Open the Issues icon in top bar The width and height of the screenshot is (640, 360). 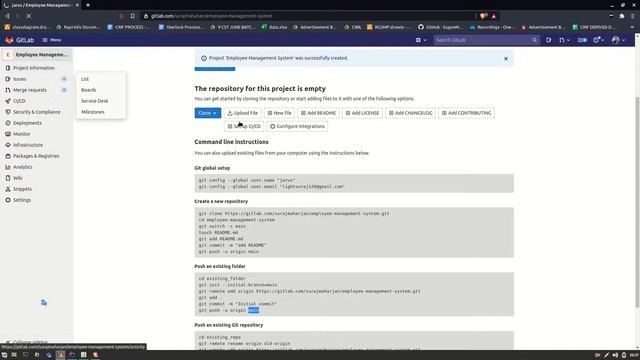pos(549,40)
